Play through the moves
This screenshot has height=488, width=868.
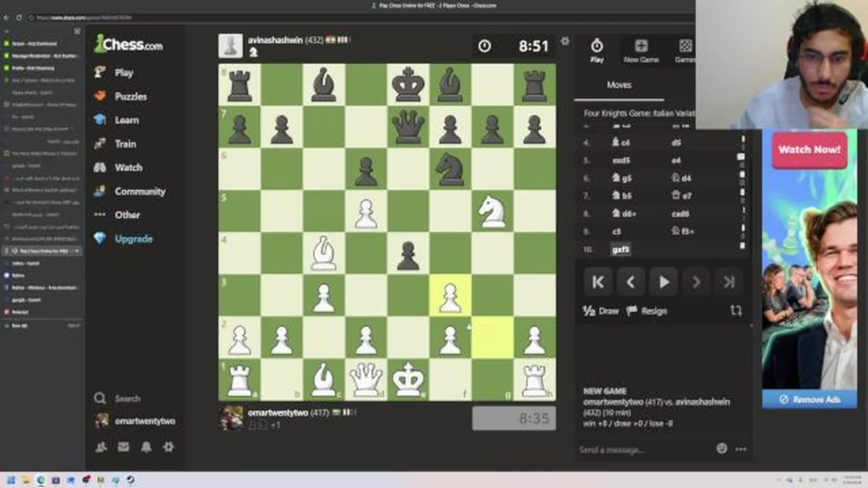pyautogui.click(x=663, y=282)
